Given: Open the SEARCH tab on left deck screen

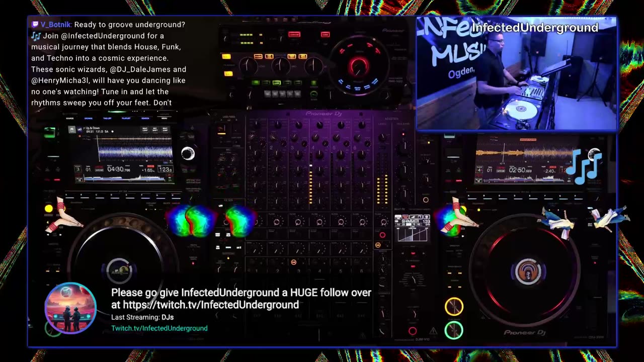Looking at the screenshot, I should coord(145,118).
